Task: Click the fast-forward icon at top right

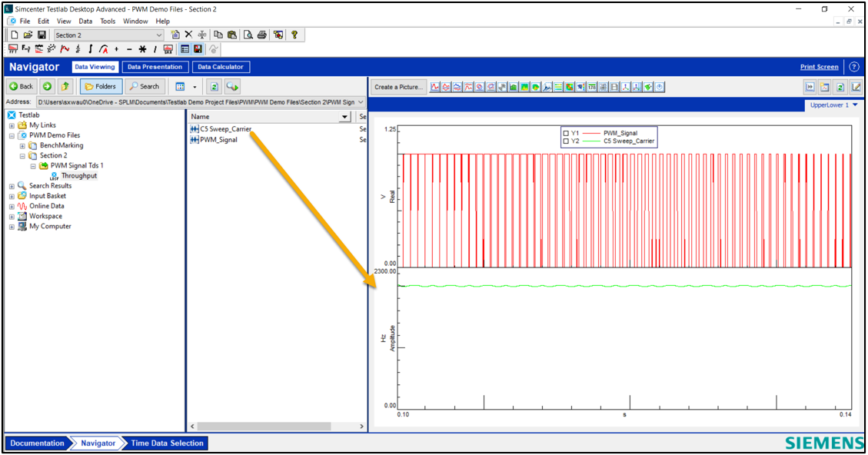Action: tap(810, 87)
